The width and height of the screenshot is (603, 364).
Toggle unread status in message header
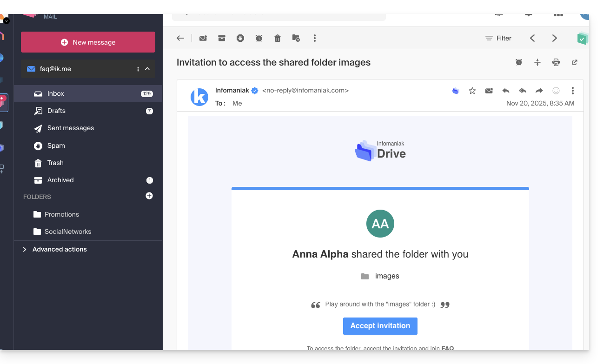(x=489, y=91)
